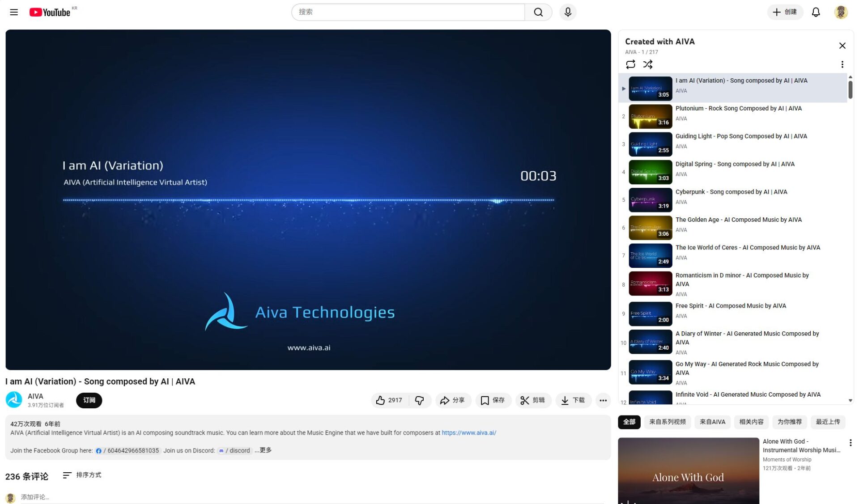Play Cyberpunk song from playlist

click(x=731, y=192)
